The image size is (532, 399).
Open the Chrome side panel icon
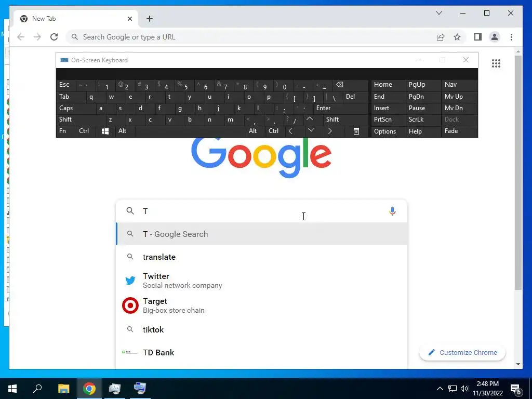478,37
